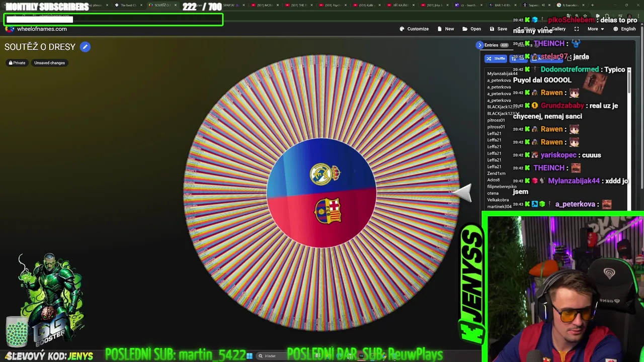
Task: Toggle fullscreen mode icon in toolbar
Action: pos(577,29)
